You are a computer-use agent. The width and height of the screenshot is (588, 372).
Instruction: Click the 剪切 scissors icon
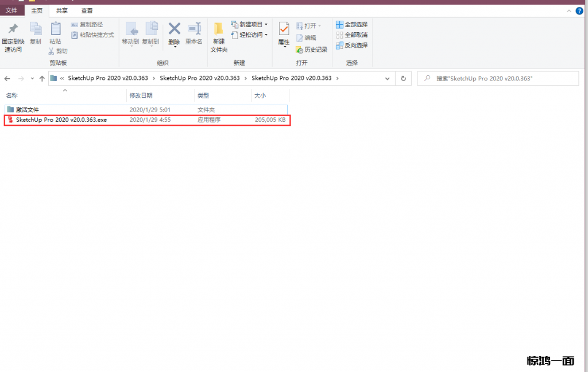click(52, 51)
